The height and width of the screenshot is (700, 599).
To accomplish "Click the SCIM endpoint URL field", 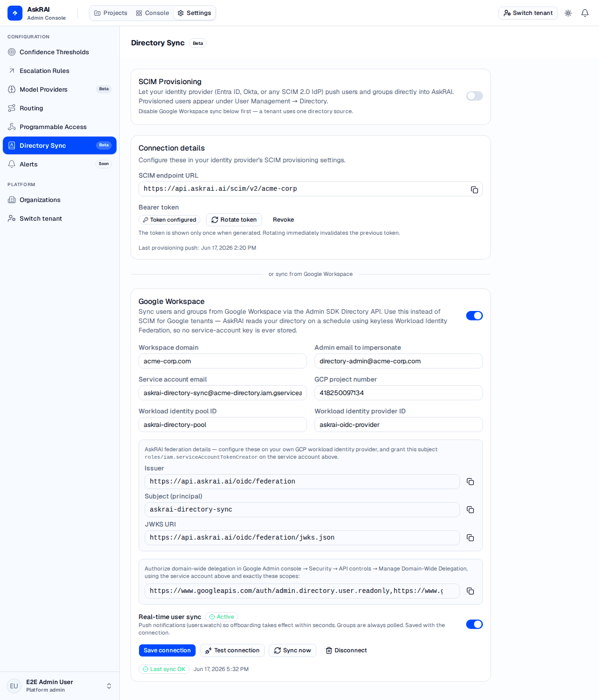I will tap(311, 189).
